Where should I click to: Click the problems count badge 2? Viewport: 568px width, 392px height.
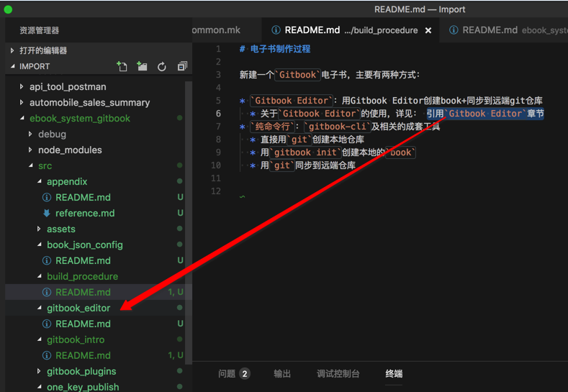(245, 374)
